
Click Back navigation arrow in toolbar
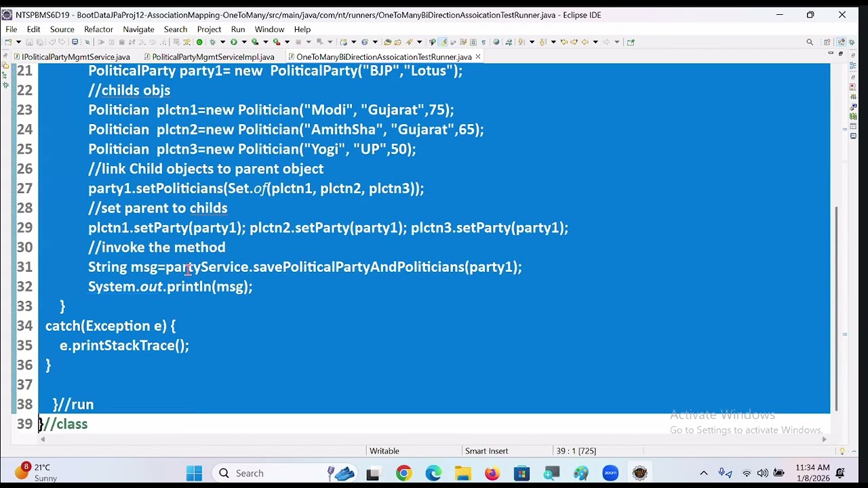585,42
